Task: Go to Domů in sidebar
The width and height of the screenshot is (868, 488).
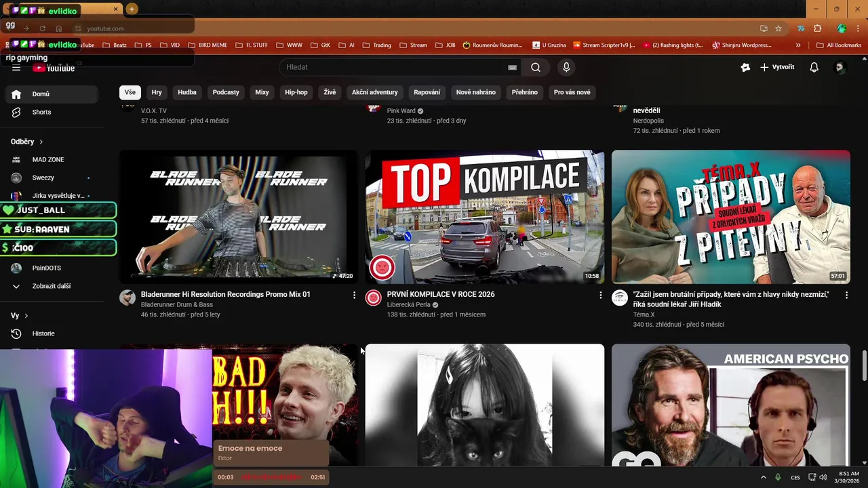Action: (x=52, y=94)
